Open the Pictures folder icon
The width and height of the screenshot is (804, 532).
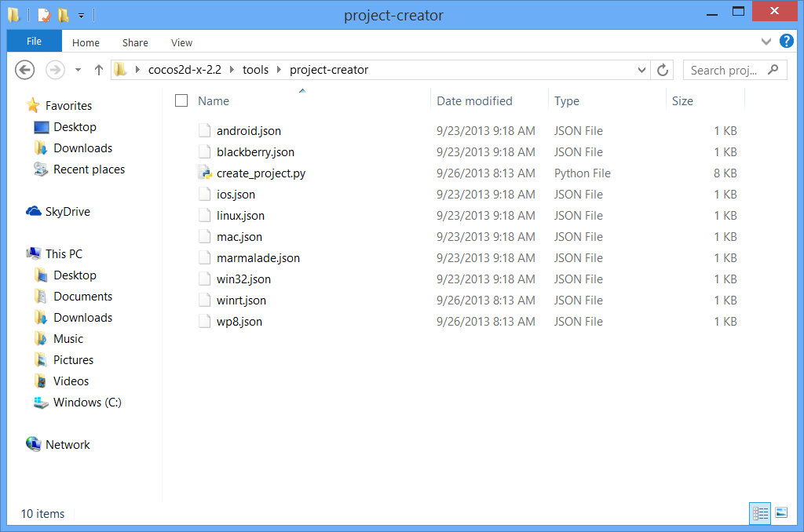(41, 360)
